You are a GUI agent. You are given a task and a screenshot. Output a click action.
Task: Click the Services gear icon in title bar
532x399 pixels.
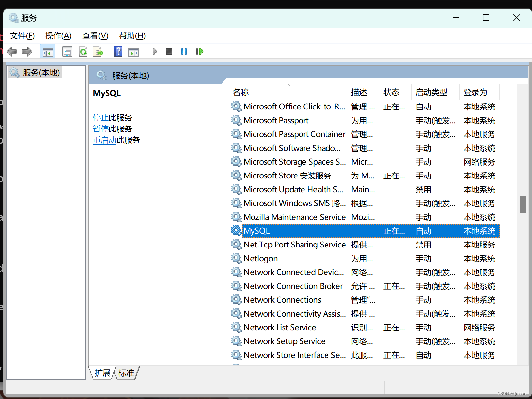(13, 18)
